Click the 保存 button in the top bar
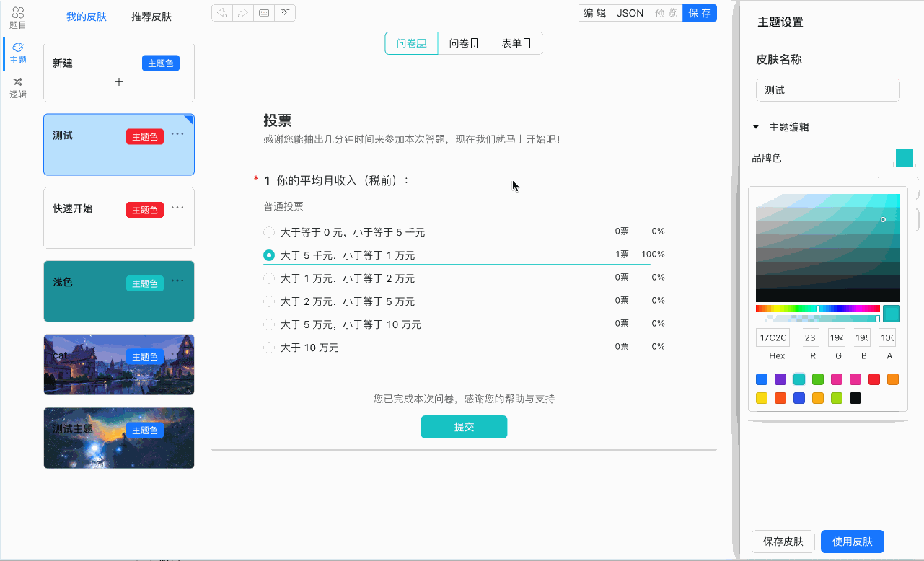Viewport: 924px width, 561px height. click(699, 12)
